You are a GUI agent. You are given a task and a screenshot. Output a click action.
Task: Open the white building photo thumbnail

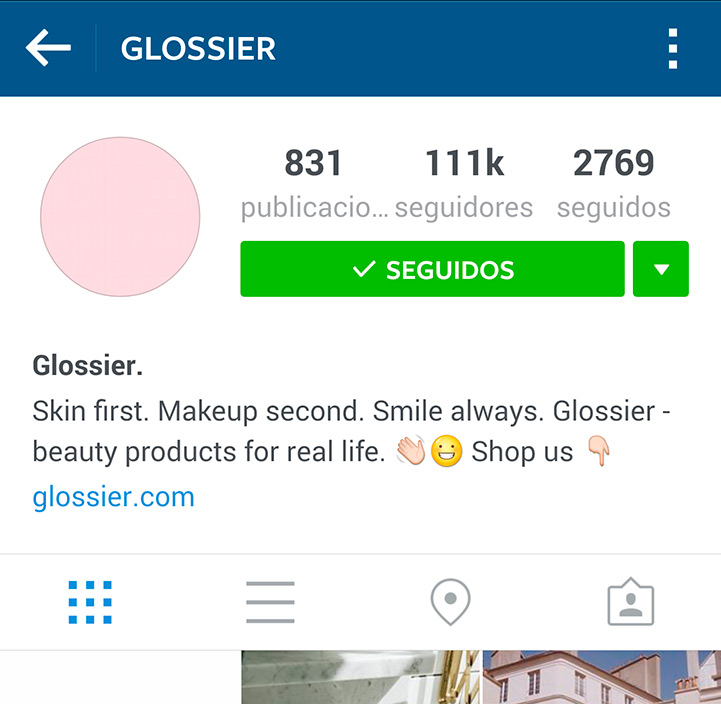coord(601,677)
